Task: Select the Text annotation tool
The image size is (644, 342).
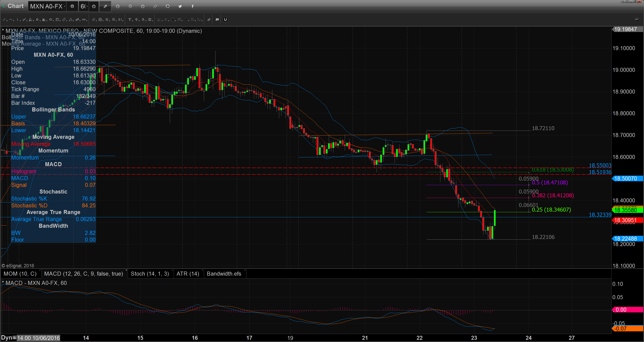Action: pyautogui.click(x=130, y=20)
